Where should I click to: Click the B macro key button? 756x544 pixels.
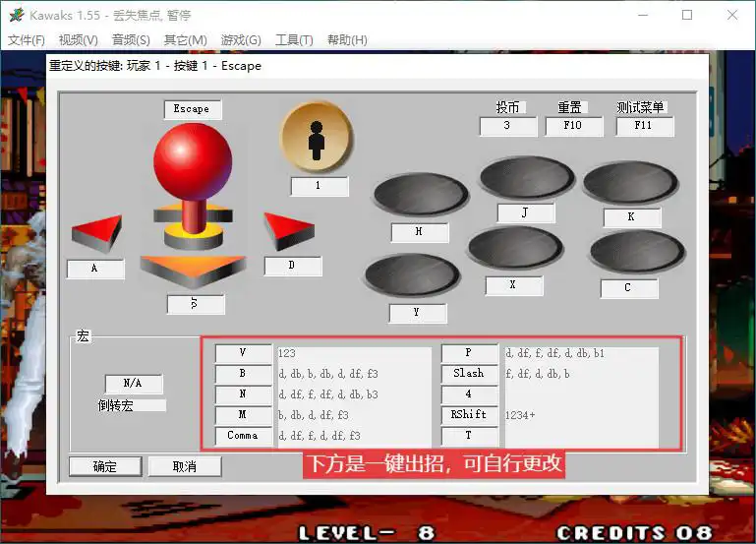pyautogui.click(x=244, y=374)
